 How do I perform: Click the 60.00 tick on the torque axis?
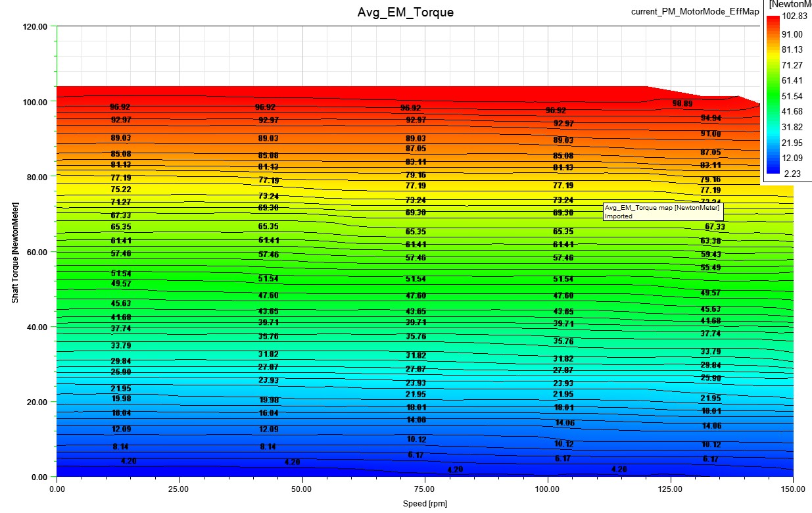[x=37, y=252]
